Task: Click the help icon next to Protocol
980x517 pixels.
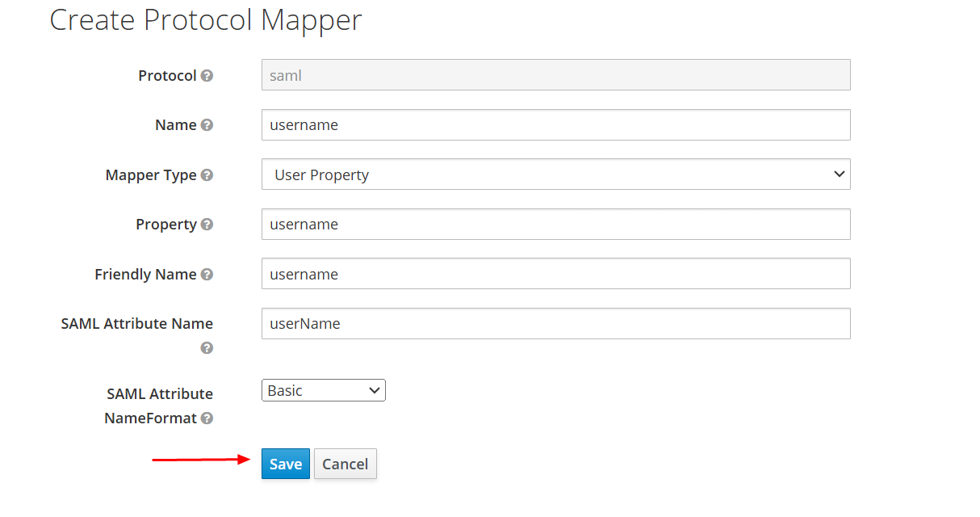Action: (207, 76)
